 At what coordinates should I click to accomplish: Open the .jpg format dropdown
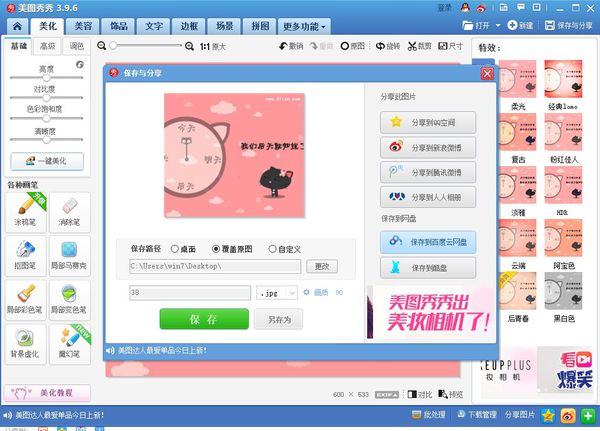(x=277, y=293)
